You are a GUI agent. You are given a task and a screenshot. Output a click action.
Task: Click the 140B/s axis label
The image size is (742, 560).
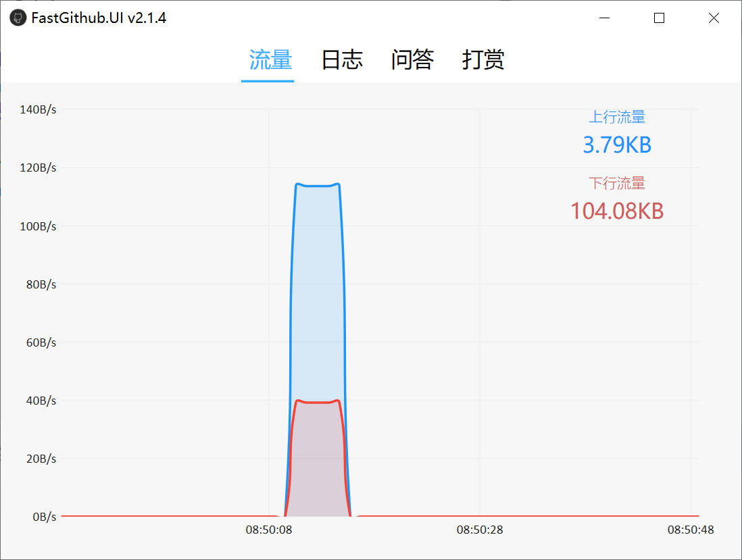pos(38,109)
